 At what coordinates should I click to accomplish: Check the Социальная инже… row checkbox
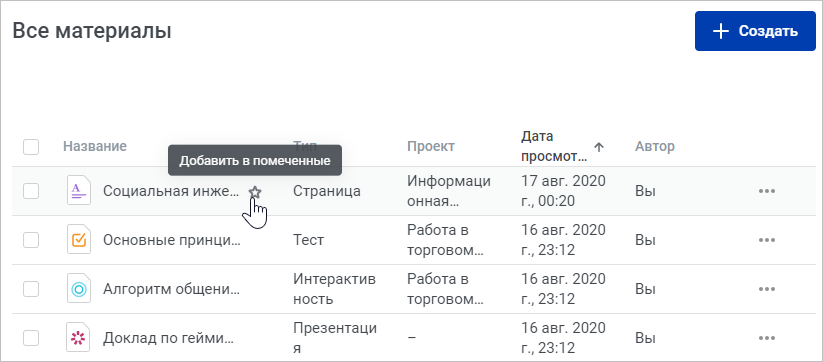tap(31, 191)
